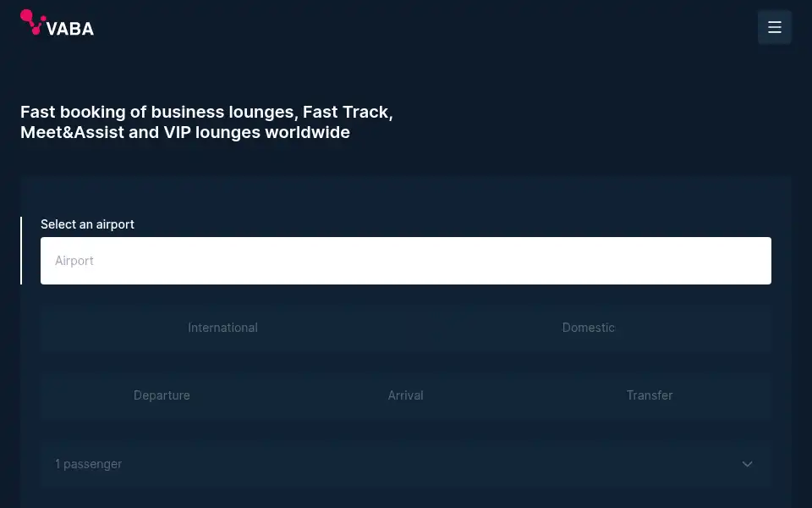Image resolution: width=812 pixels, height=508 pixels.
Task: Choose the Departure option
Action: coord(162,395)
